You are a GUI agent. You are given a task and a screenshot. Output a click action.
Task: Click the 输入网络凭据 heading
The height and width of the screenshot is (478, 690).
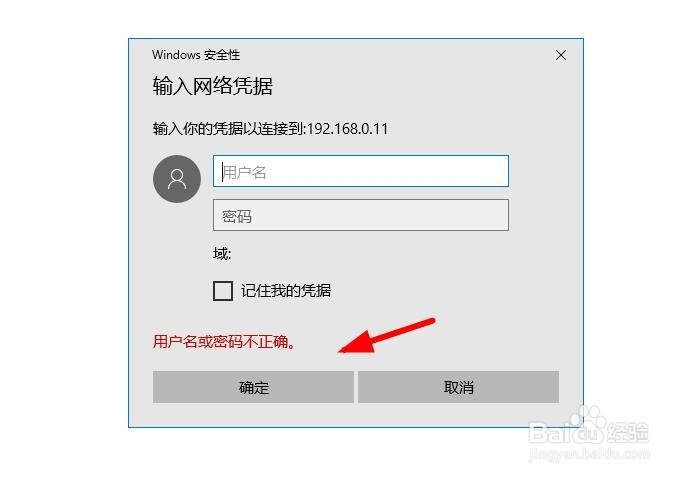click(213, 86)
